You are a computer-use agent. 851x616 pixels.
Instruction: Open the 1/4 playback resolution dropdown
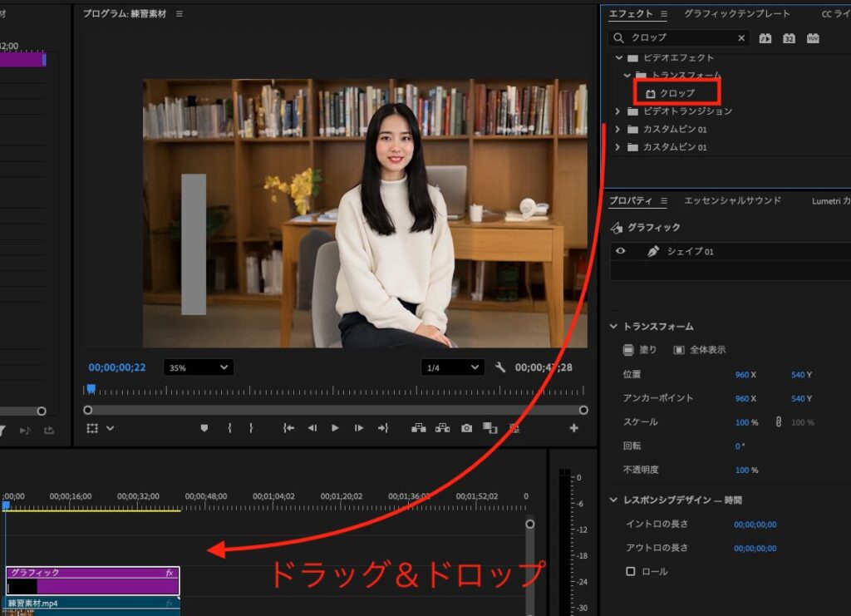click(451, 367)
